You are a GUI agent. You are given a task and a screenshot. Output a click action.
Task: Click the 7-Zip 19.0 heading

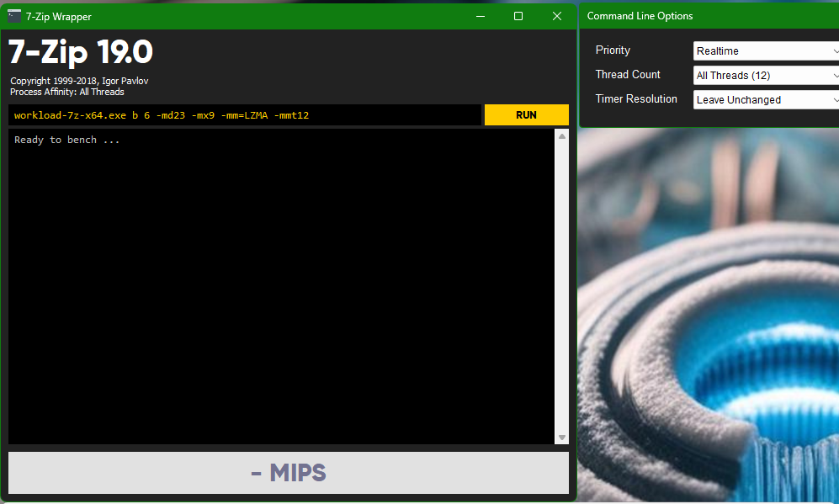click(x=81, y=53)
